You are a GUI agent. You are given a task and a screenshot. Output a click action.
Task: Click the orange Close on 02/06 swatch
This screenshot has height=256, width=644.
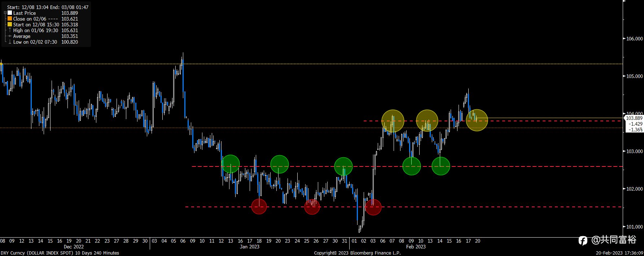click(10, 18)
